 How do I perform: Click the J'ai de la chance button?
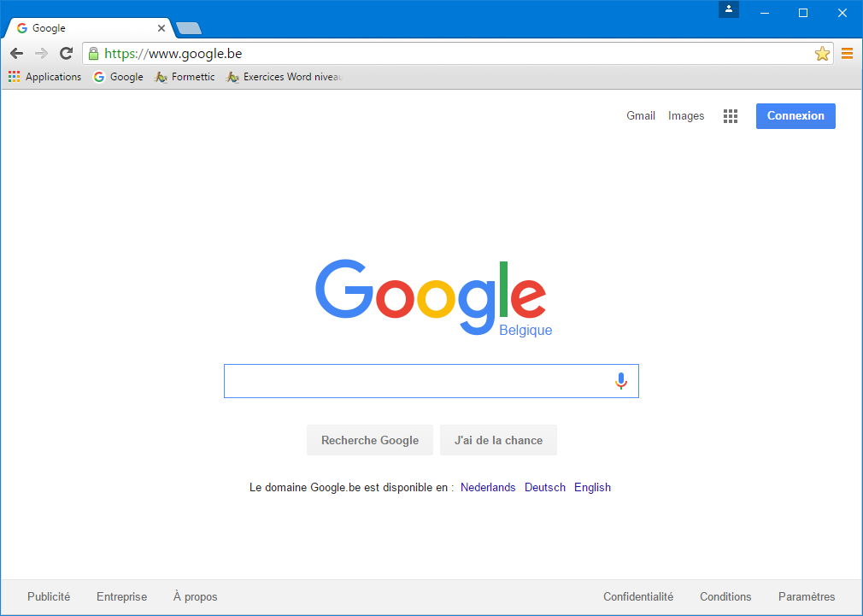coord(499,440)
